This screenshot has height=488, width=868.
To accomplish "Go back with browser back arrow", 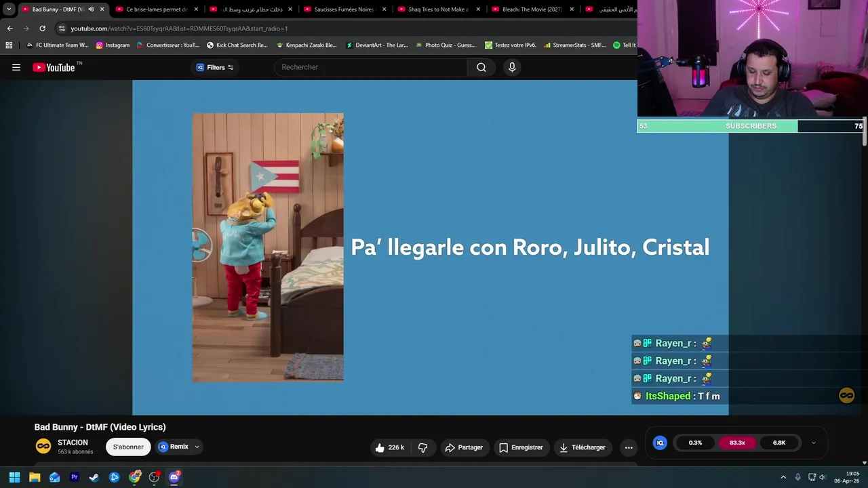I will click(9, 28).
